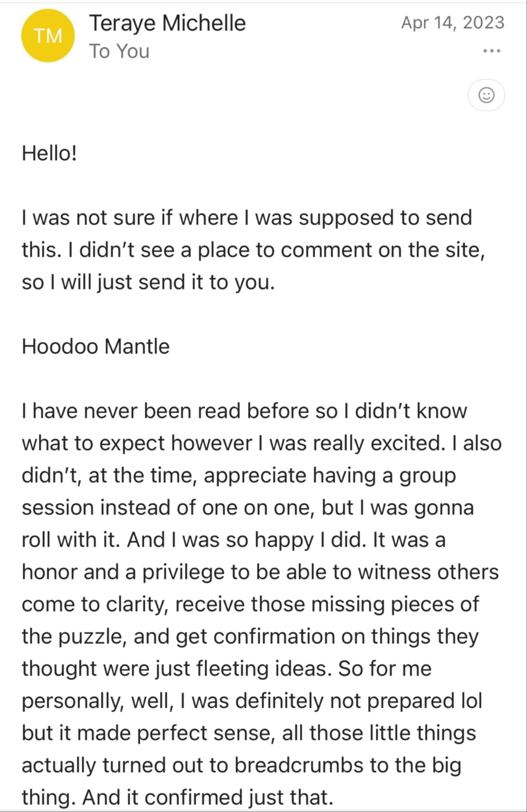Viewport: 527px width, 812px height.
Task: Open sender name Teraye Michelle
Action: pyautogui.click(x=167, y=23)
